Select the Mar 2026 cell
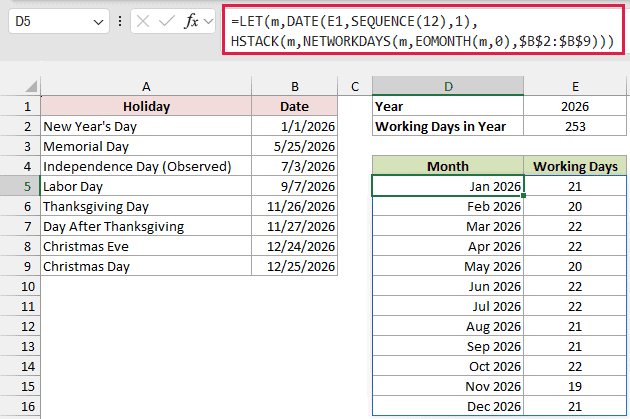The height and width of the screenshot is (419, 630). [x=448, y=226]
